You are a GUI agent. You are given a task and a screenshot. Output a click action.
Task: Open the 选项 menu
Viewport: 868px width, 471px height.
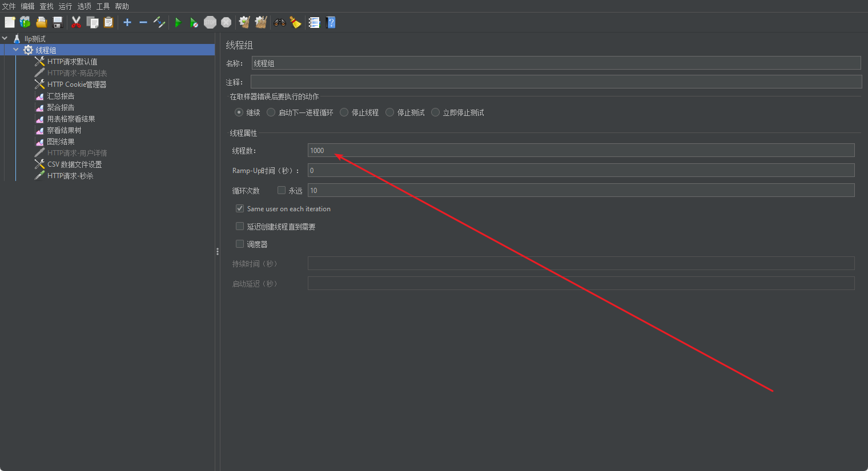point(84,6)
